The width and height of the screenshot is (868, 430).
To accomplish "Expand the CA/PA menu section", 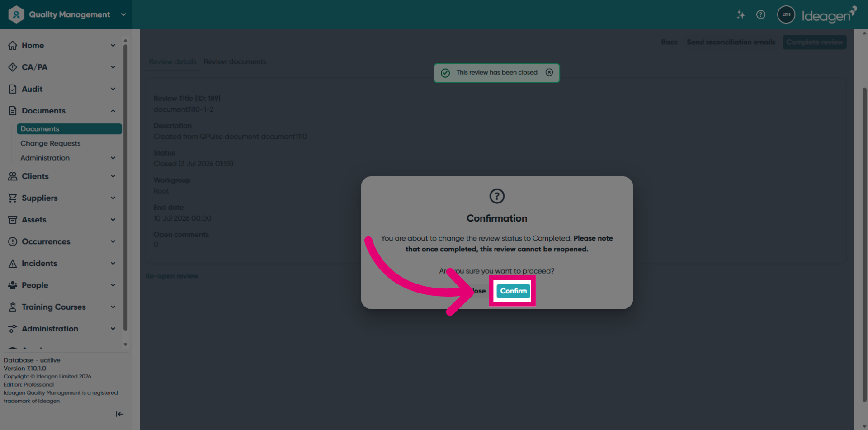I will click(x=113, y=67).
